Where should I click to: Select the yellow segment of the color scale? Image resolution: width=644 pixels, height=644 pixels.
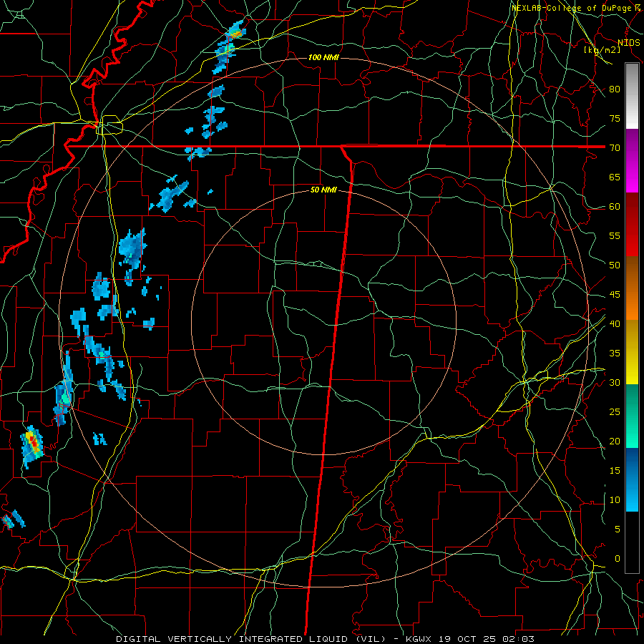(x=632, y=352)
